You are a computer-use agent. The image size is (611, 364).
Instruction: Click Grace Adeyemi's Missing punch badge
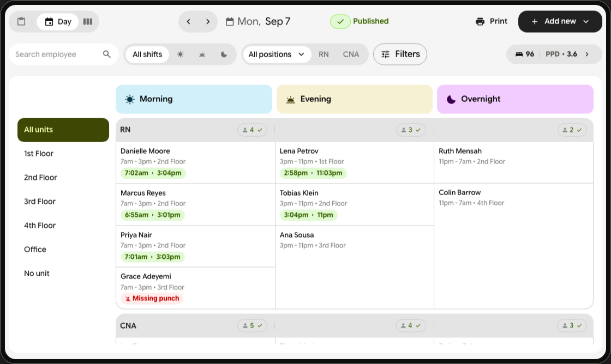point(152,299)
